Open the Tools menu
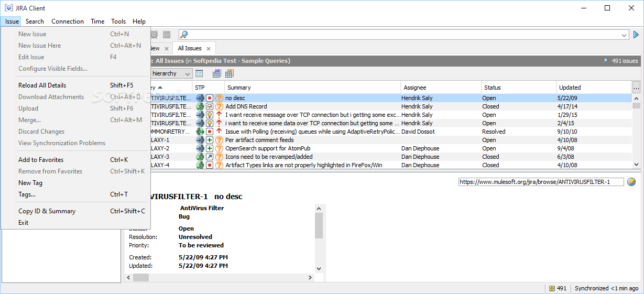Screen dimensions: 644x294 coord(118,21)
